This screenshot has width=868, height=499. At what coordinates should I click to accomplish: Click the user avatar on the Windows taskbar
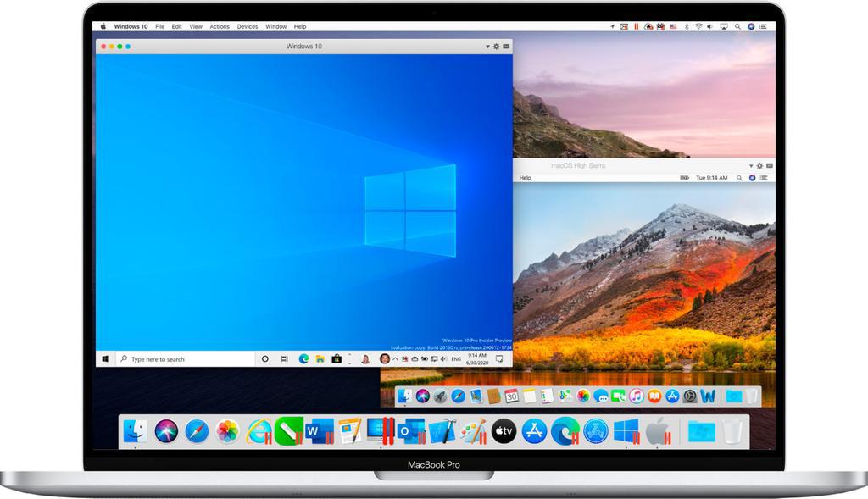(x=385, y=359)
